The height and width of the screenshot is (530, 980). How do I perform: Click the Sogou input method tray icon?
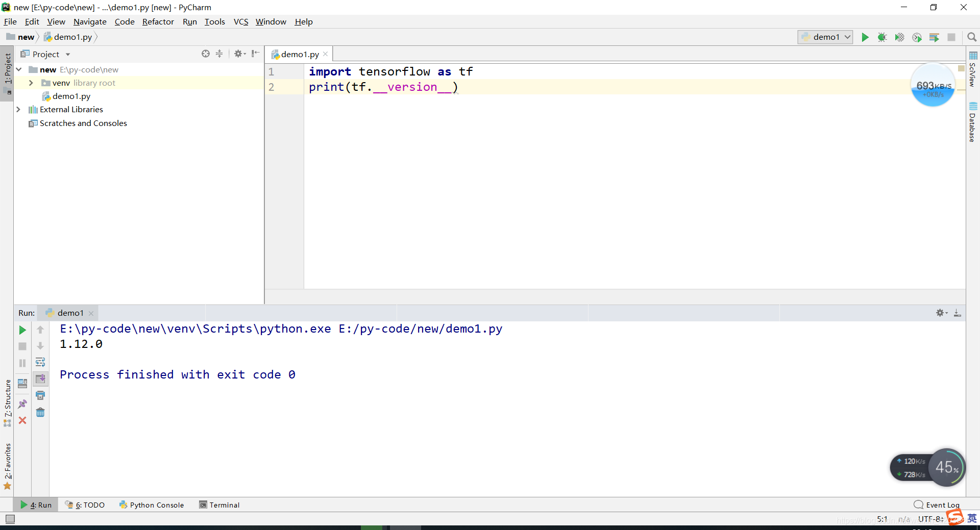955,518
